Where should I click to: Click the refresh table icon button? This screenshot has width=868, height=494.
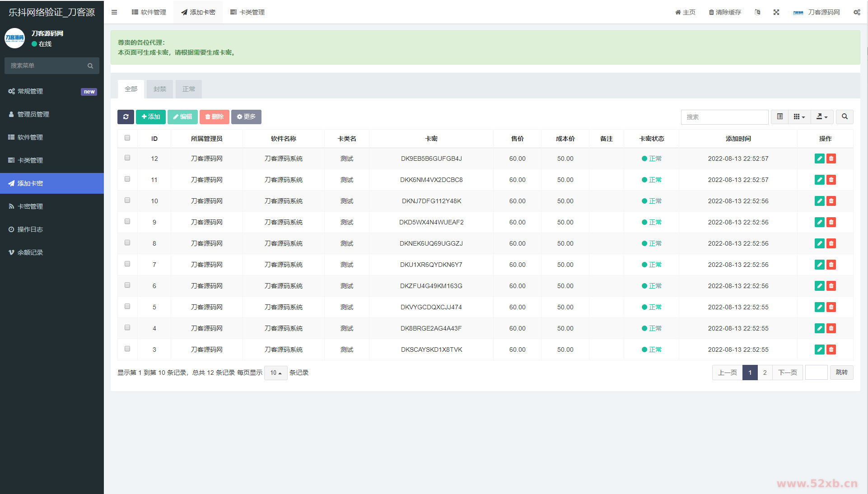click(x=126, y=117)
